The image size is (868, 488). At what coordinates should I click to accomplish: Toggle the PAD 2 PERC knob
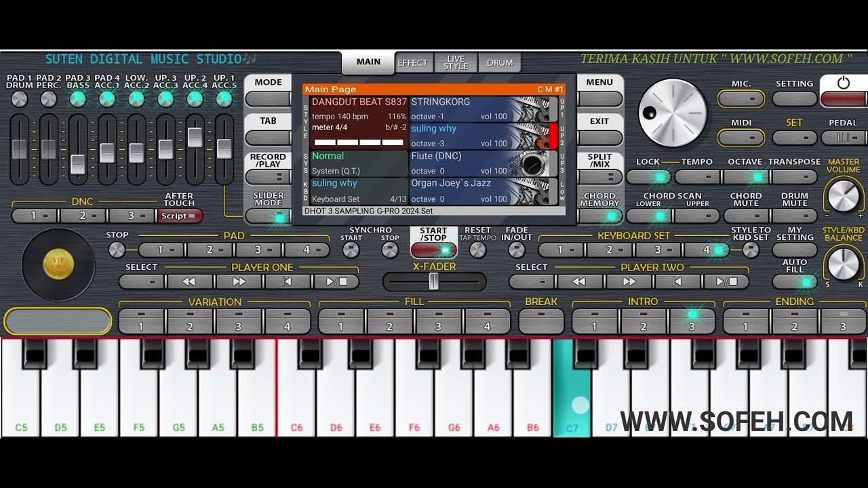[x=49, y=99]
